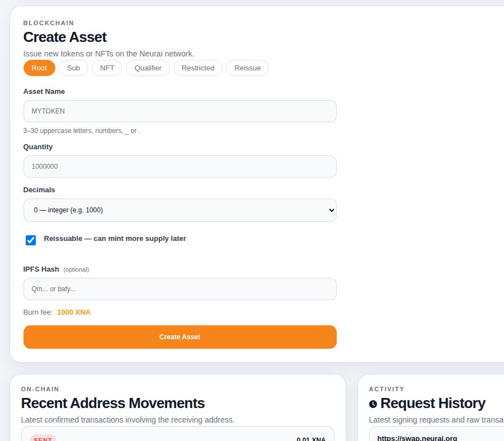Viewport: 504px width, 441px height.
Task: Click the 1000 XNA burn fee value
Action: coord(74,312)
